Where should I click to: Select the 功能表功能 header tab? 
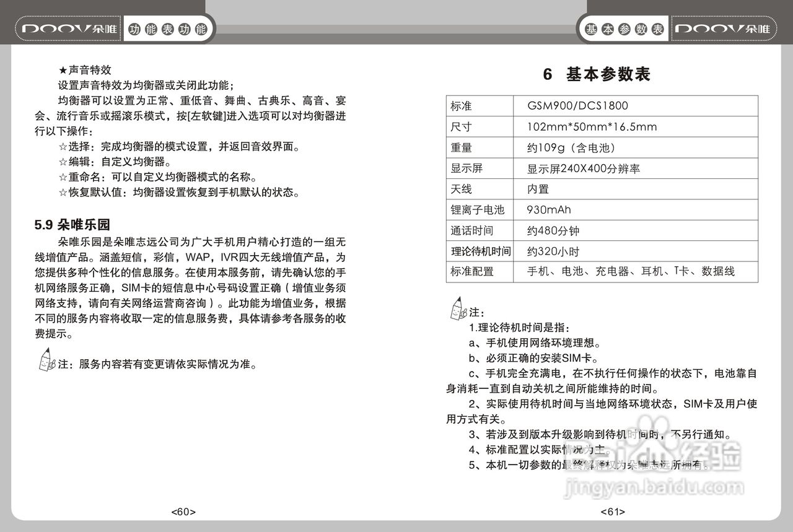169,28
